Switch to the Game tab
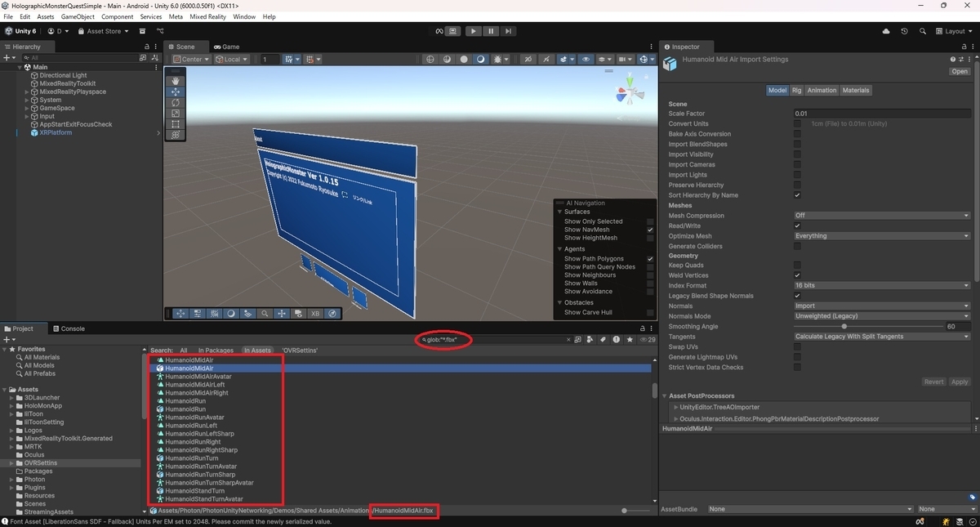Screen dimensions: 980x527 click(x=226, y=47)
